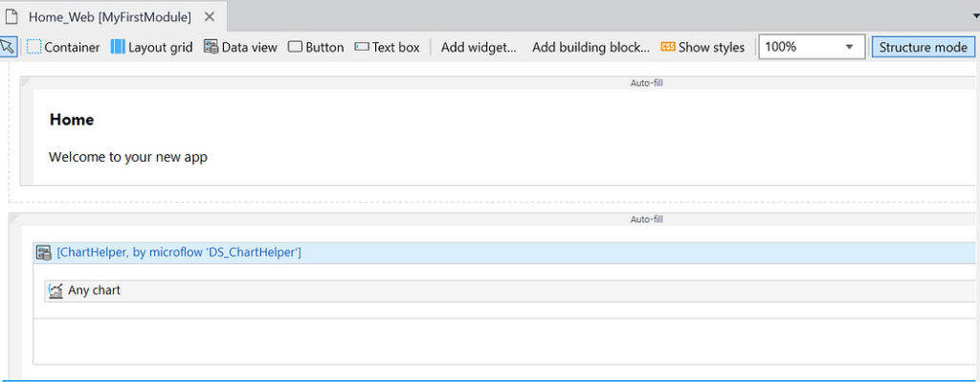
Task: Click the Button widget icon
Action: click(295, 47)
